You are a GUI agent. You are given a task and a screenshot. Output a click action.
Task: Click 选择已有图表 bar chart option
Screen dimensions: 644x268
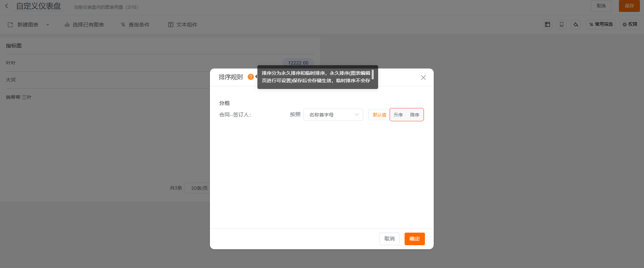coord(84,25)
